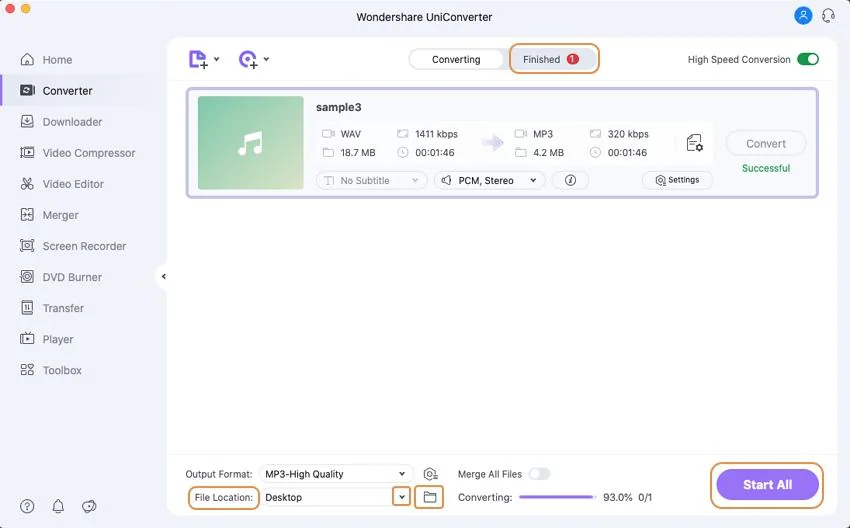Switch to the Finished tab
Image resolution: width=850 pixels, height=528 pixels.
[x=553, y=59]
